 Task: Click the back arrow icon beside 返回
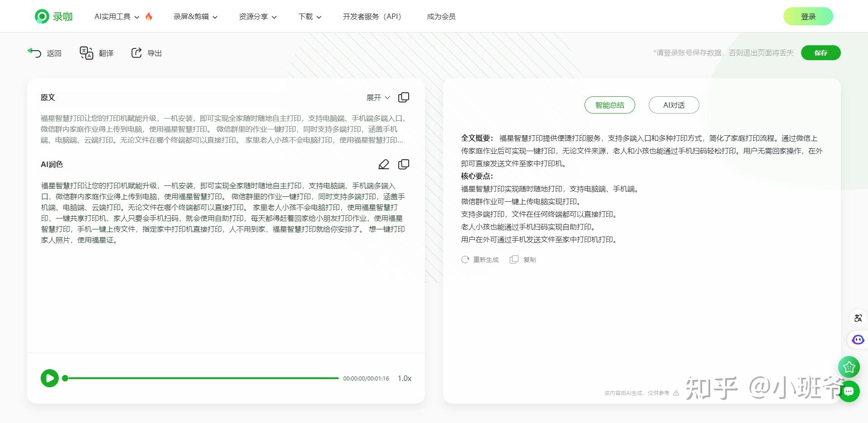[x=34, y=53]
